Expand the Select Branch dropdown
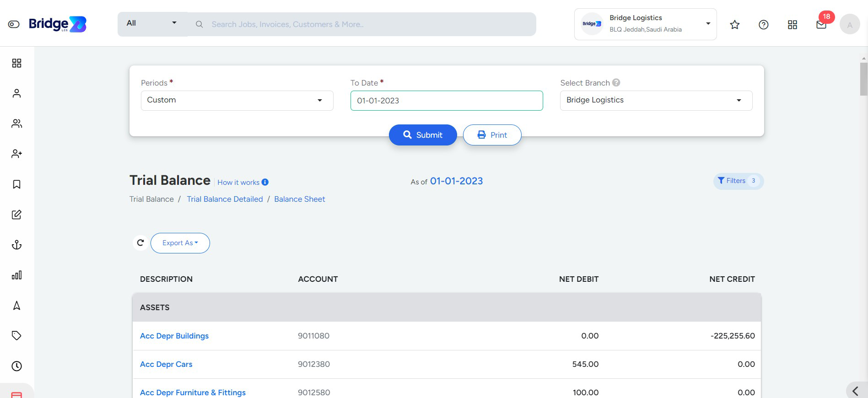868x398 pixels. coord(656,100)
